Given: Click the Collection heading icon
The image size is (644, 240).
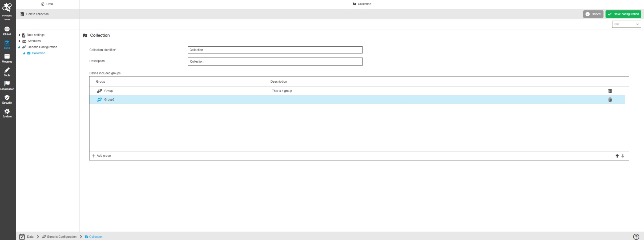Looking at the screenshot, I should coord(85,35).
